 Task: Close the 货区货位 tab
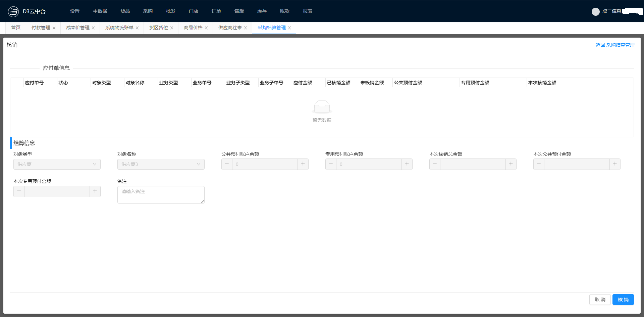(x=172, y=28)
